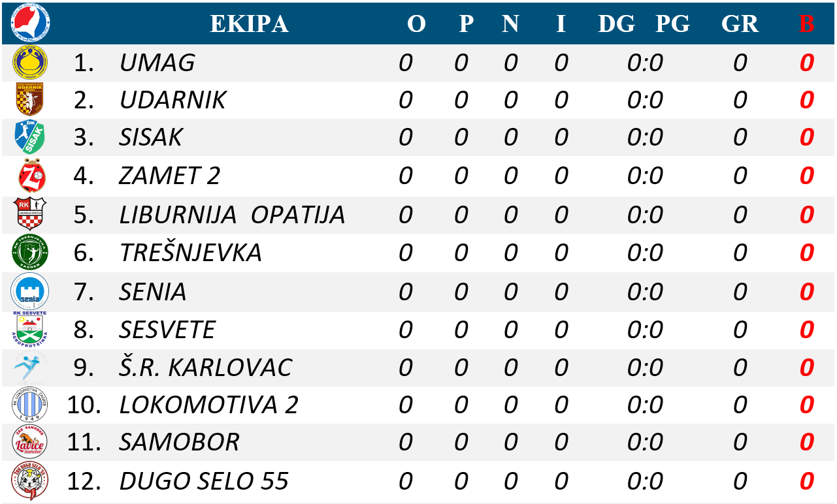The height and width of the screenshot is (504, 837).
Task: Click the red Zamet 2 logo
Action: coord(31,175)
